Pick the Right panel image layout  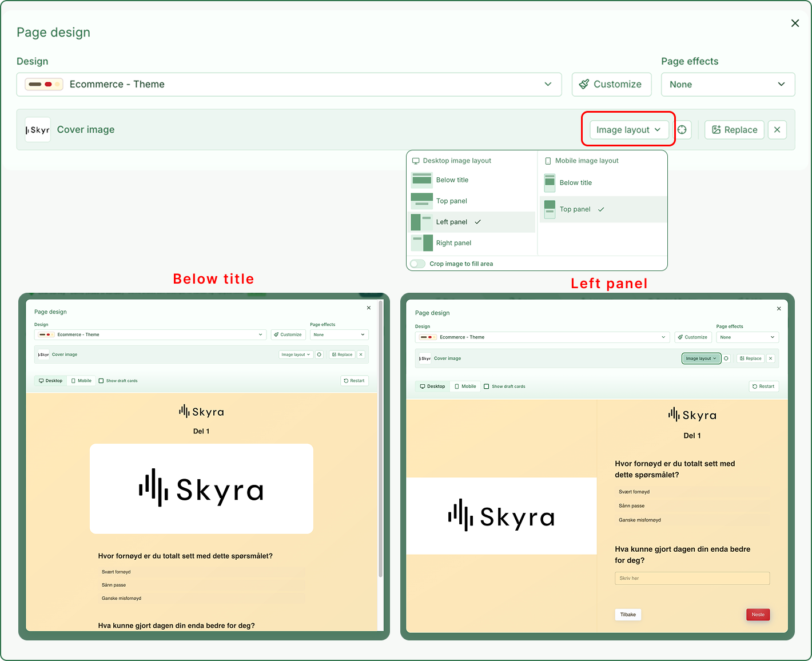point(473,243)
